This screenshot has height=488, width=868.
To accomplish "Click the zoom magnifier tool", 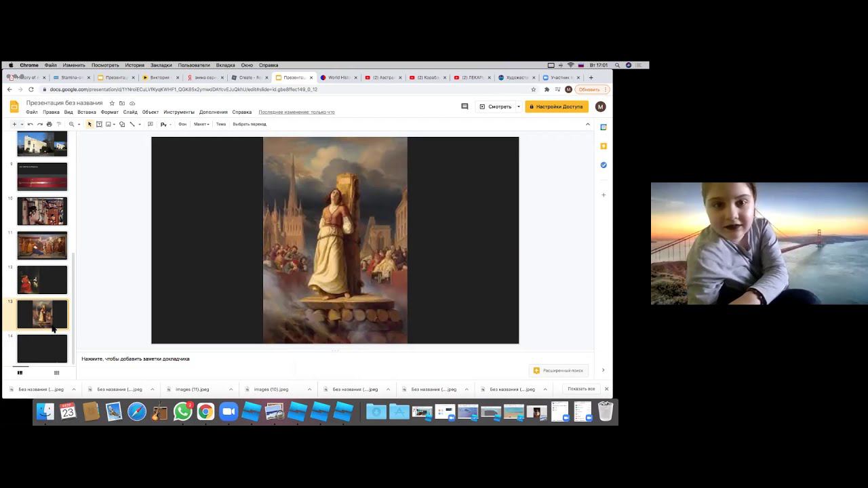I will (x=71, y=124).
